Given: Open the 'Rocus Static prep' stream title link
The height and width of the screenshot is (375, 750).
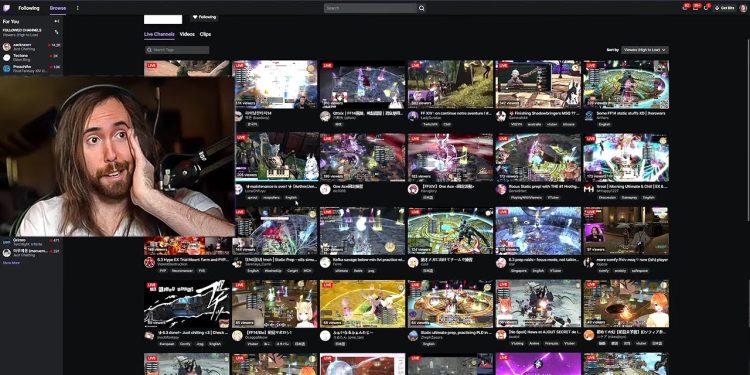Looking at the screenshot, I should (x=544, y=186).
